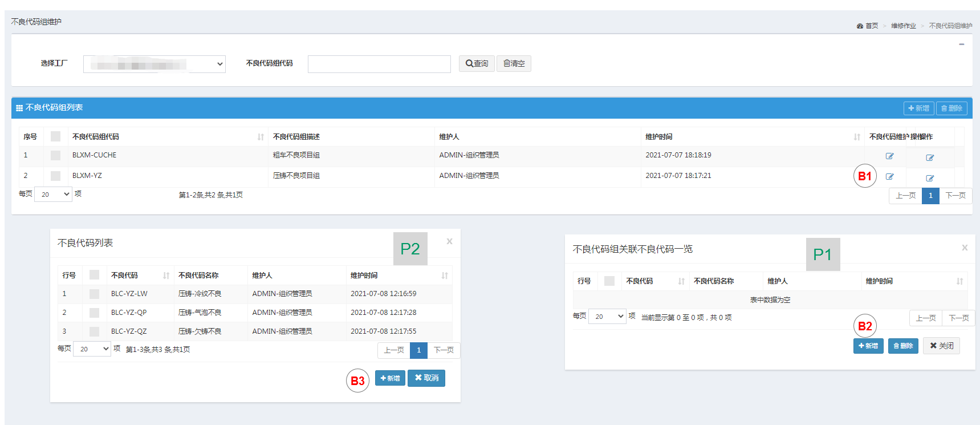The width and height of the screenshot is (980, 425).
Task: Click 不良代码组维护 in breadcrumb
Action: [950, 26]
